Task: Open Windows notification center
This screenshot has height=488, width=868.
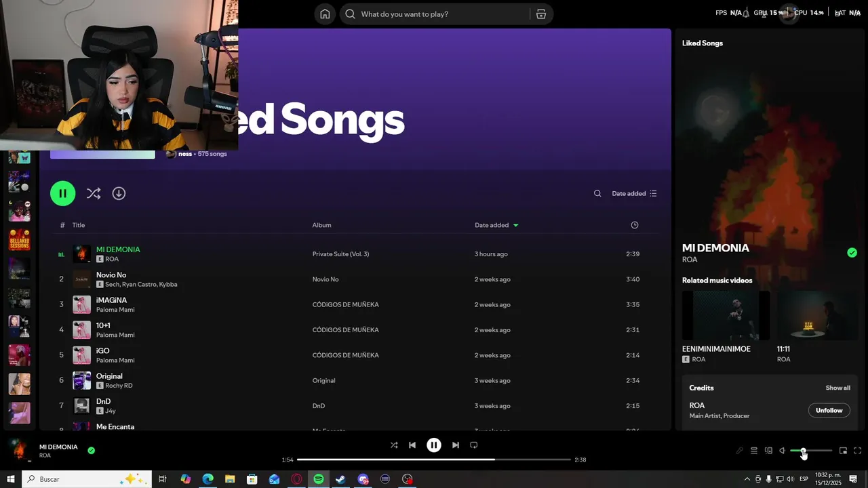Action: pyautogui.click(x=853, y=479)
